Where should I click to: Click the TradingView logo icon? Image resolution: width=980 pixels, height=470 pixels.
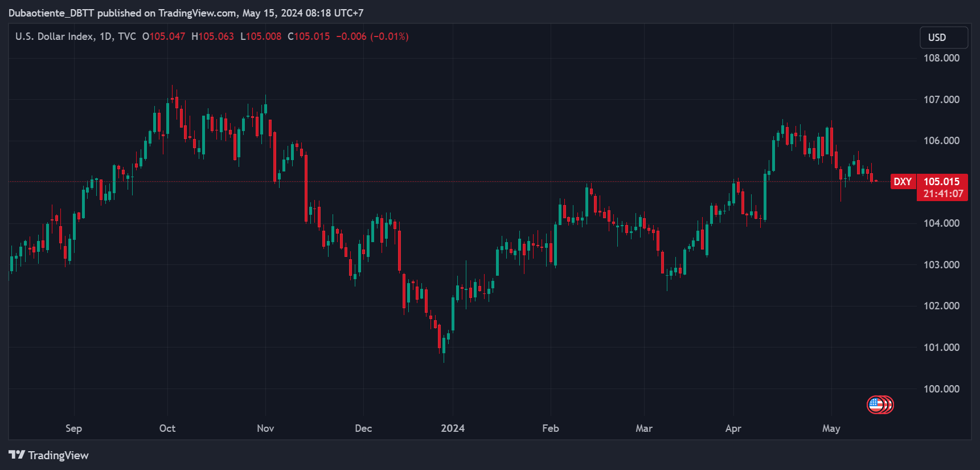[x=17, y=455]
